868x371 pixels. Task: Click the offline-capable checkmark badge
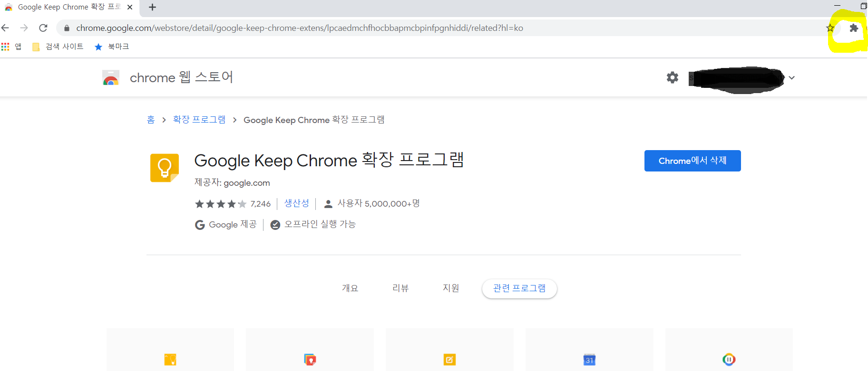[x=275, y=225]
